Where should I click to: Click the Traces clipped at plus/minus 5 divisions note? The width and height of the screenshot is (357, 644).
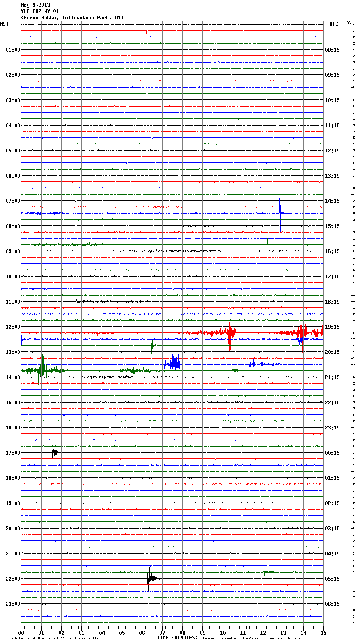pyautogui.click(x=254, y=638)
